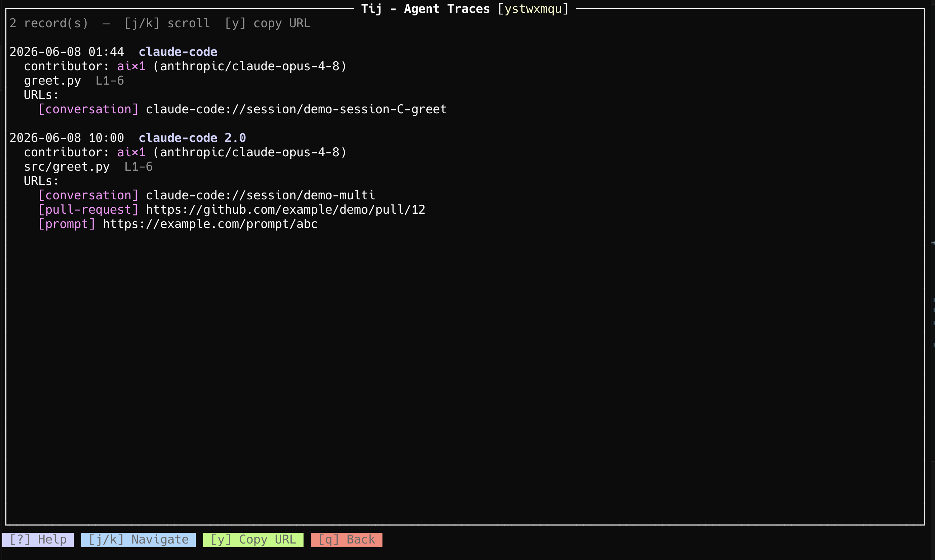Click the [prompt] tag

67,224
